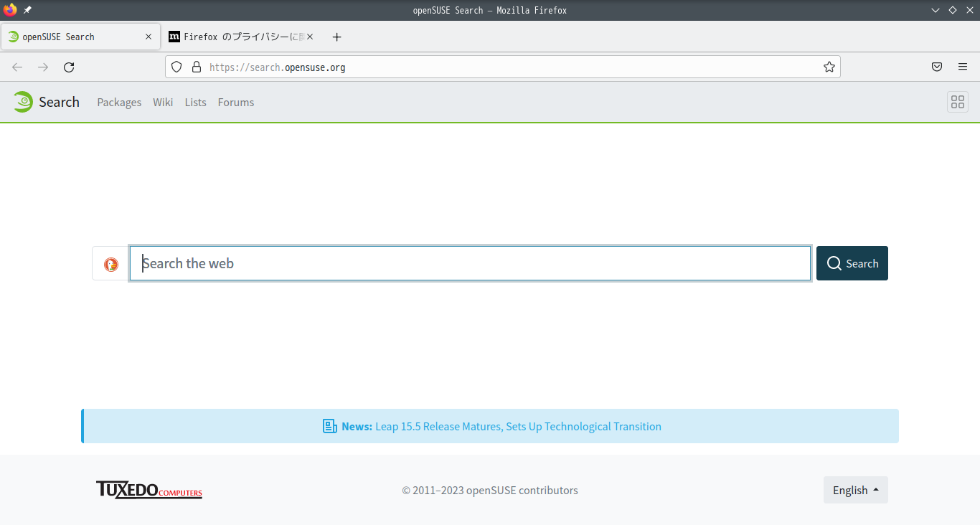The width and height of the screenshot is (980, 525).
Task: Open the Packages navigation link
Action: 119,103
